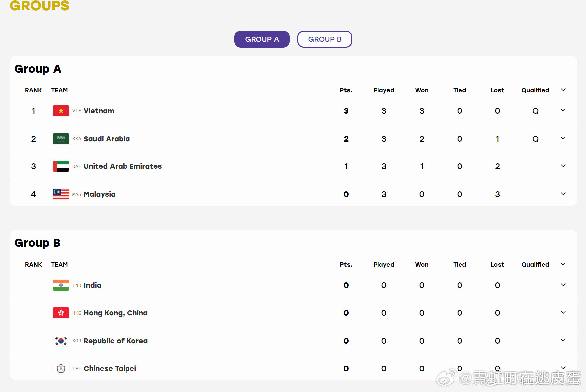Expand the Saudi Arabia row chevron

tap(563, 138)
